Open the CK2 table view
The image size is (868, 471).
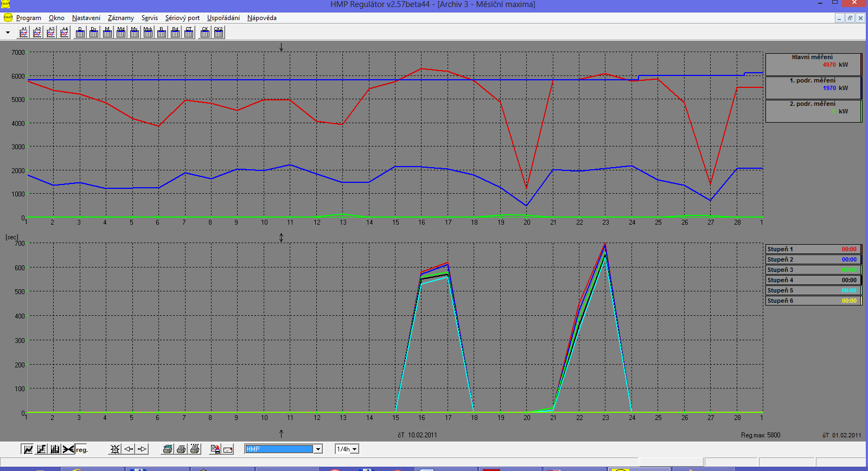pos(219,33)
